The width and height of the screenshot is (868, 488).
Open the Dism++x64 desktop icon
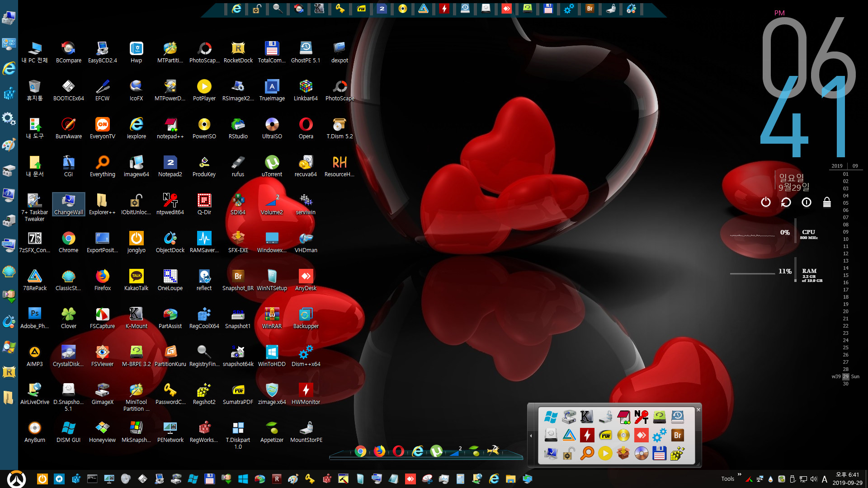tap(306, 356)
